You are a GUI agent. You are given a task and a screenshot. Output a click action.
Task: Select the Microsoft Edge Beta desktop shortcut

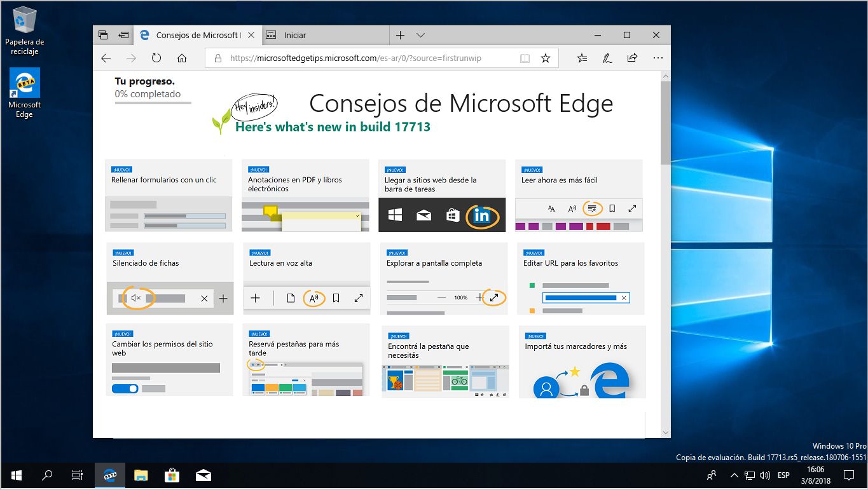[24, 93]
